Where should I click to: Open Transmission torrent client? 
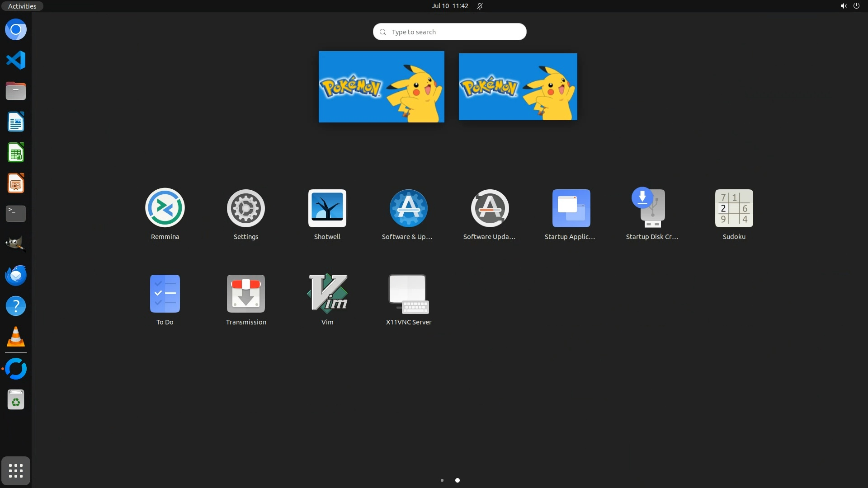[x=246, y=294]
